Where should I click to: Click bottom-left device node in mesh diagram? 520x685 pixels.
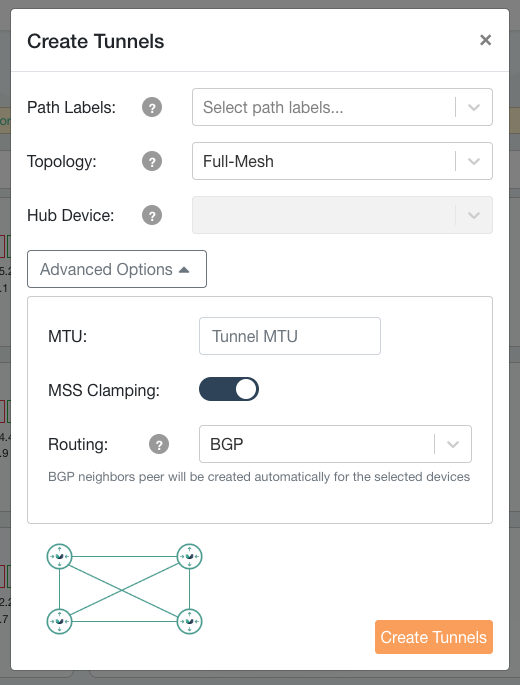coord(59,621)
